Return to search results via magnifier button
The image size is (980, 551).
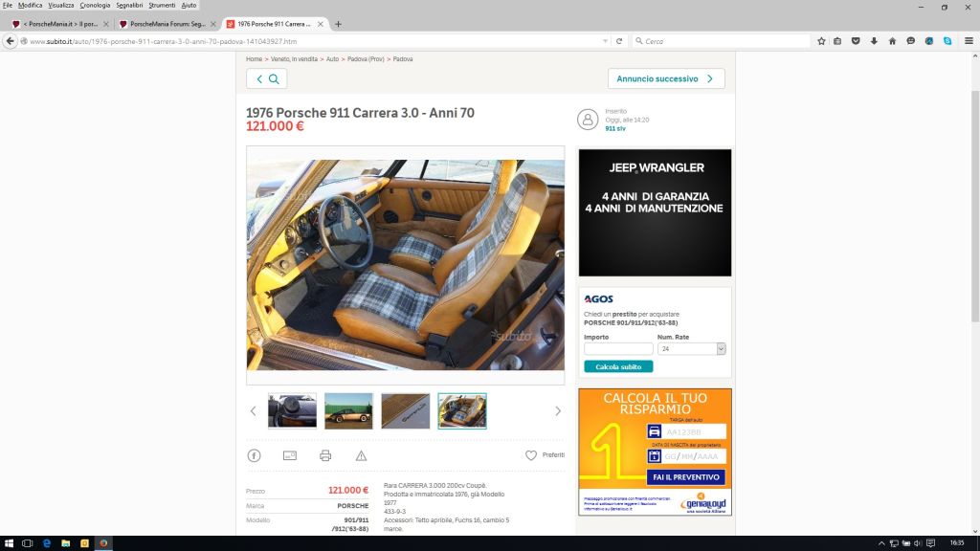(x=267, y=78)
